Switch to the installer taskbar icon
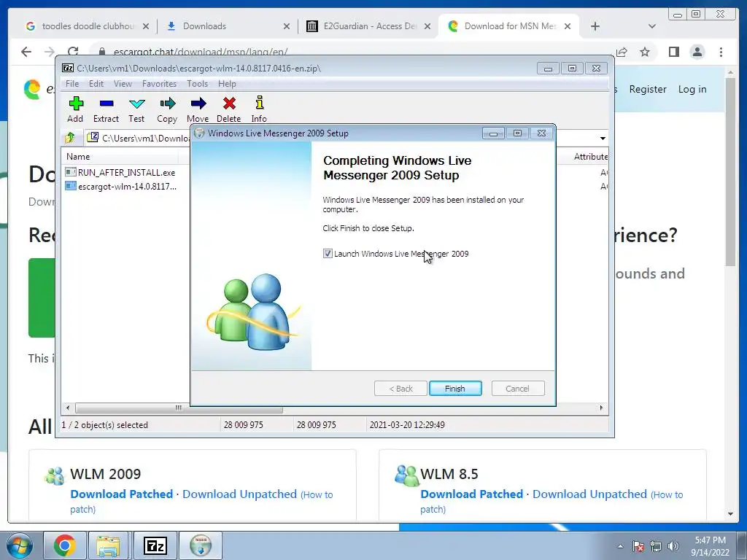This screenshot has width=747, height=560. [x=201, y=545]
